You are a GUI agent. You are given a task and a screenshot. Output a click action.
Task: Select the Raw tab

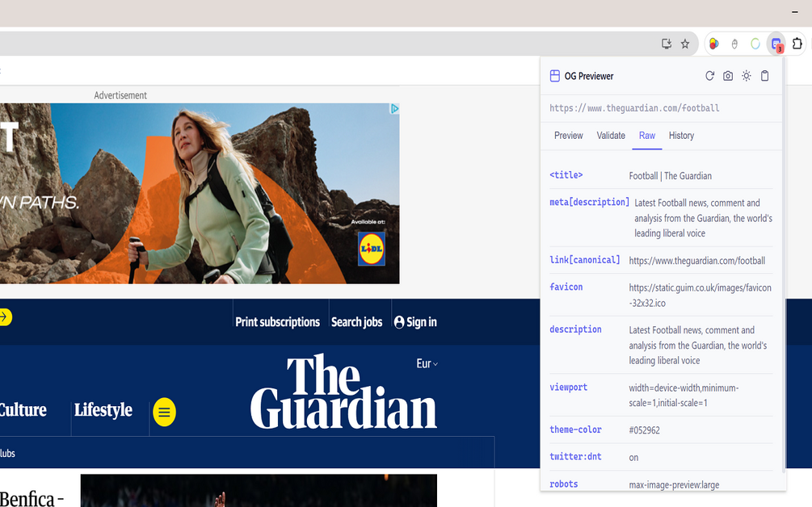pos(647,136)
